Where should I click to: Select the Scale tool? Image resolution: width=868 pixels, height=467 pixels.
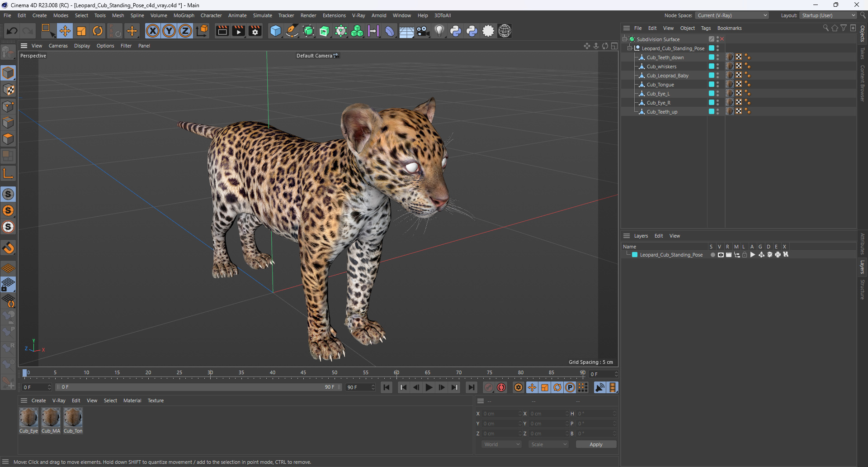coord(81,31)
